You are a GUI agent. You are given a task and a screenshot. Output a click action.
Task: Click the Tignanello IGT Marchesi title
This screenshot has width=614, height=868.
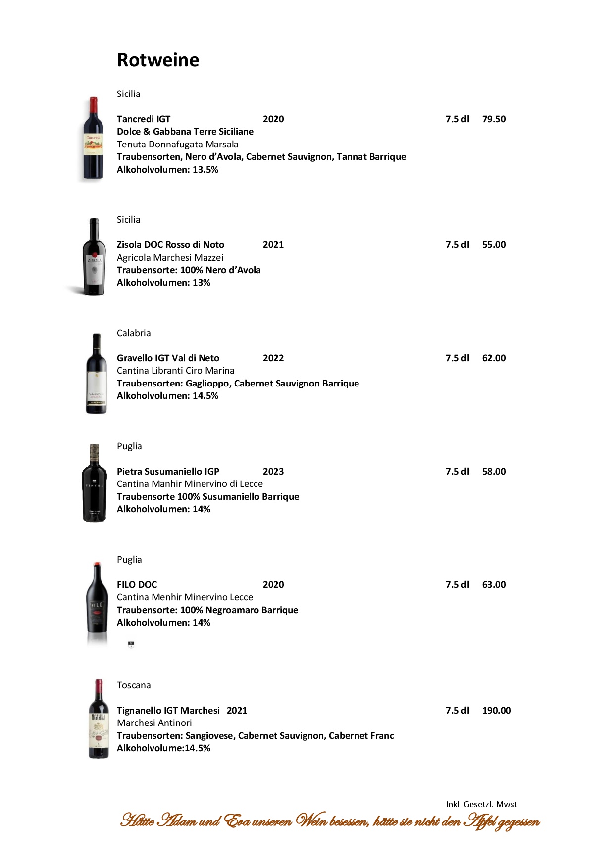[168, 711]
